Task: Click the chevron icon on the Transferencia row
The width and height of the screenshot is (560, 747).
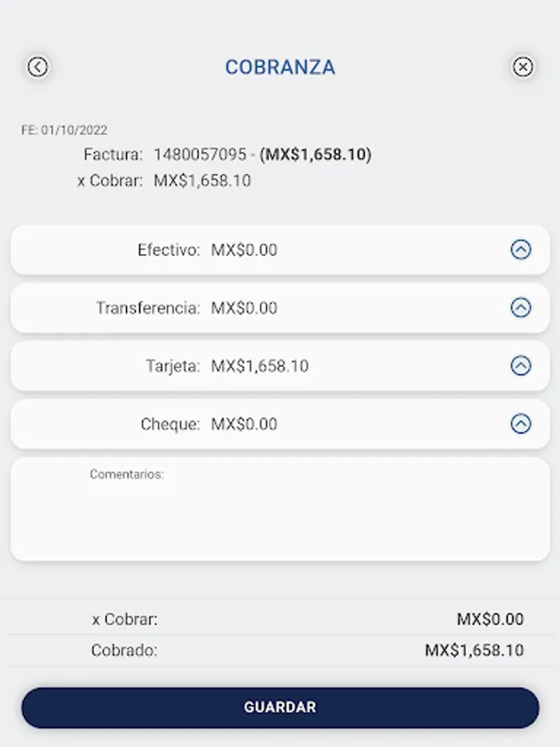Action: pyautogui.click(x=521, y=307)
